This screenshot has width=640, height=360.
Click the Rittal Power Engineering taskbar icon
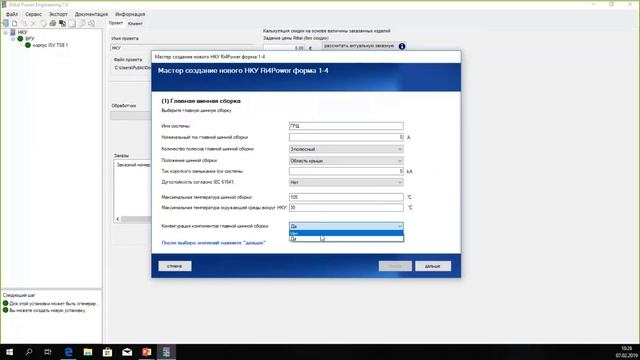pos(166,352)
